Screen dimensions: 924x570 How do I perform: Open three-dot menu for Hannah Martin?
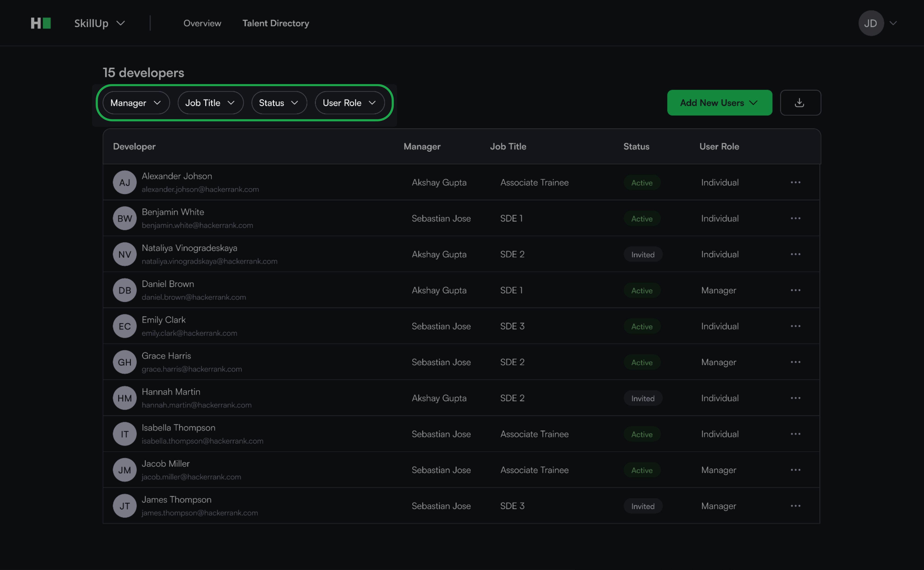795,398
